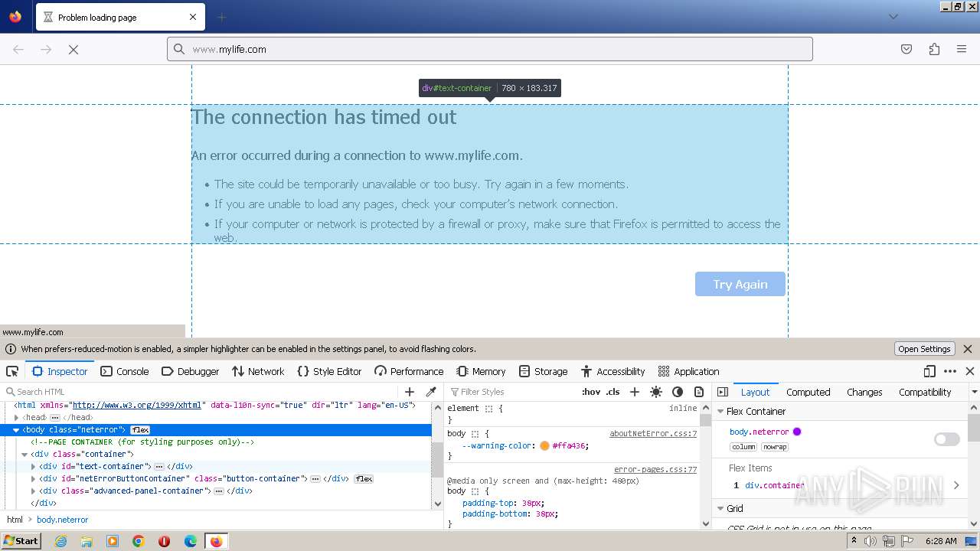Collapse the body.neterror node
The image size is (980, 551).
16,430
